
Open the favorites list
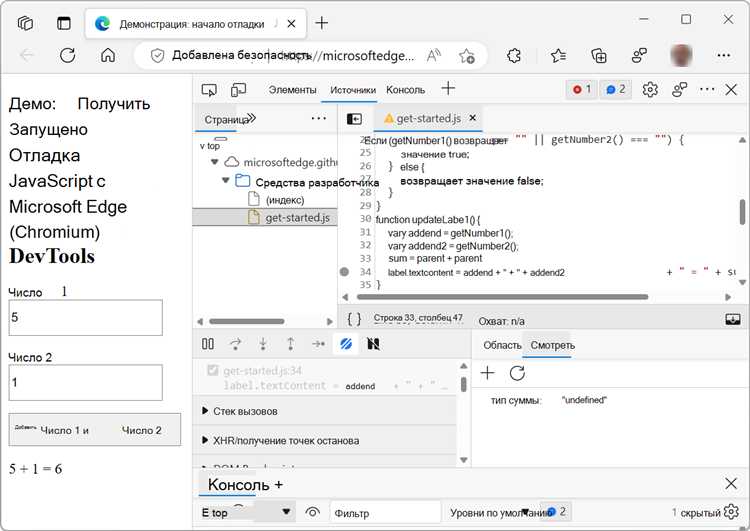558,56
